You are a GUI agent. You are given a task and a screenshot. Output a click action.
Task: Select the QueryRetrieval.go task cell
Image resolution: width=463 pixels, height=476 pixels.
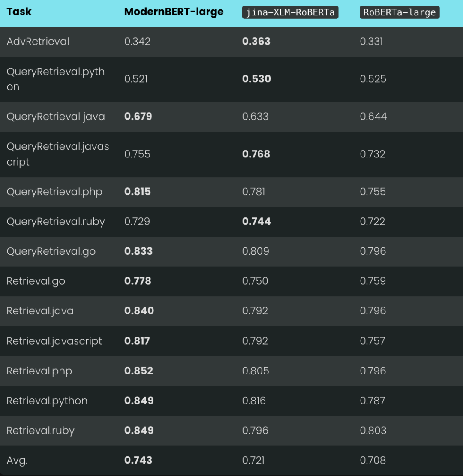tap(51, 251)
